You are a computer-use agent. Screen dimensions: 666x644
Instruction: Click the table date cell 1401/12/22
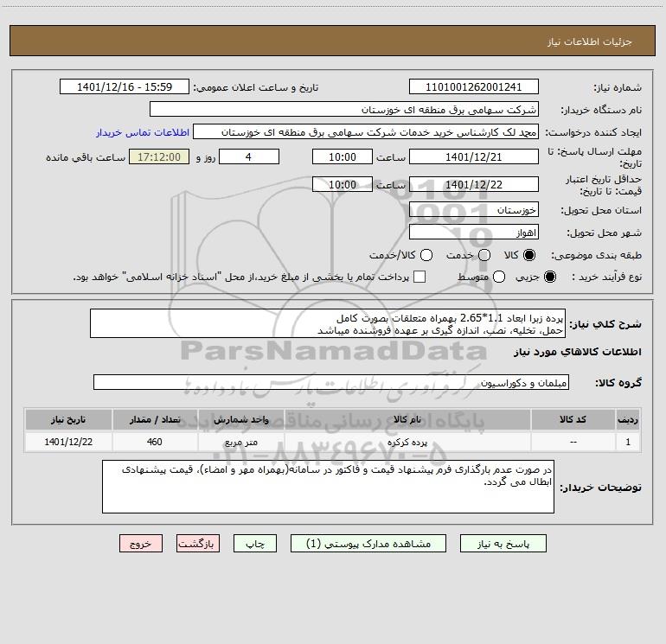[68, 442]
